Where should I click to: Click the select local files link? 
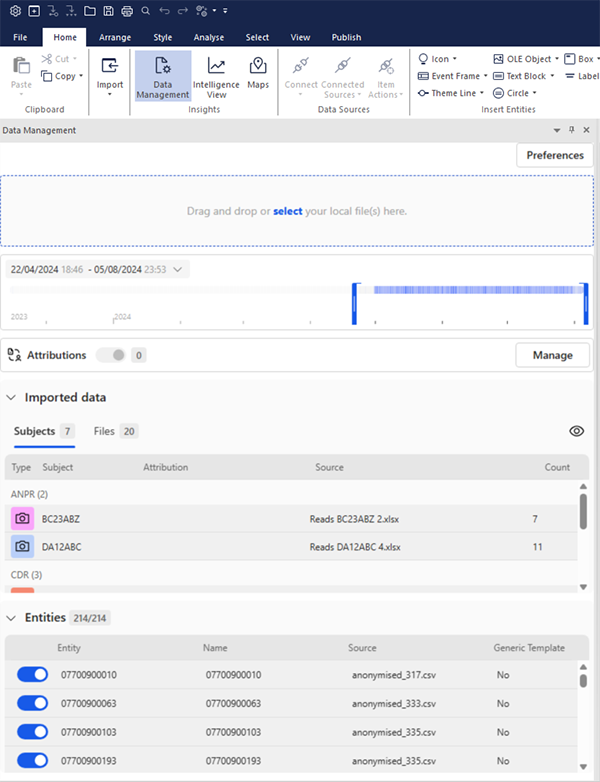coord(287,211)
